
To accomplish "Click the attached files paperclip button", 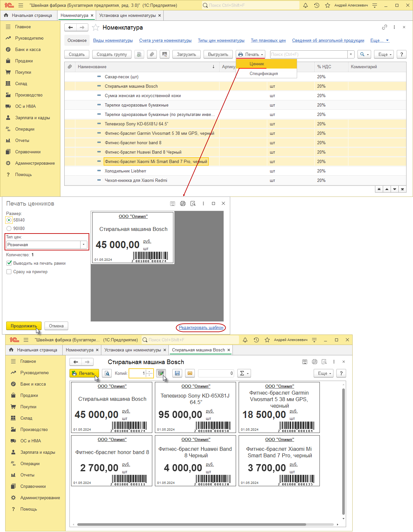I will (152, 54).
